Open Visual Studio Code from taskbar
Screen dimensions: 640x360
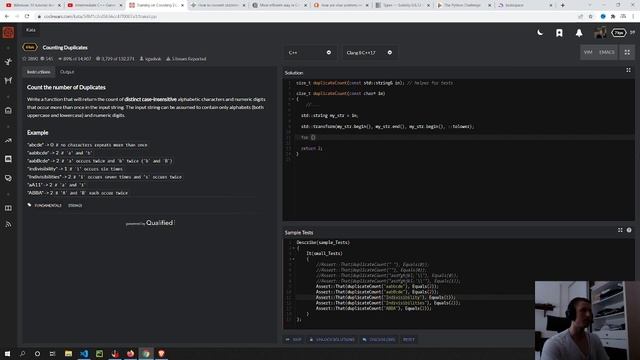84,353
